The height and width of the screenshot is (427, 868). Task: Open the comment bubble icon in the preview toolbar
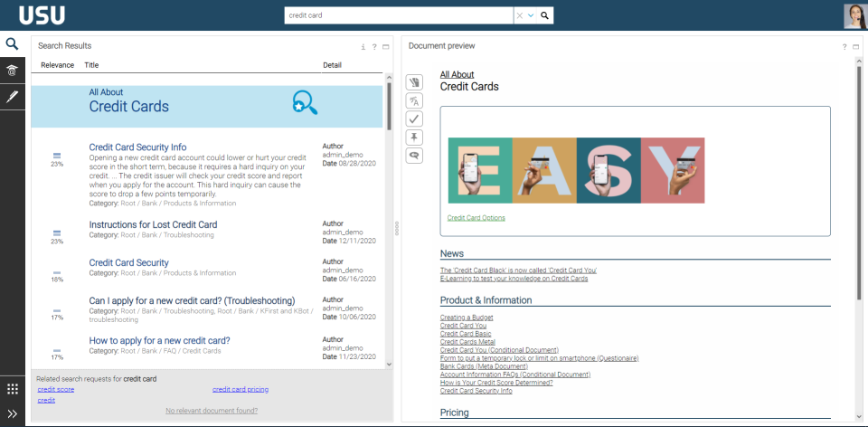pyautogui.click(x=414, y=156)
